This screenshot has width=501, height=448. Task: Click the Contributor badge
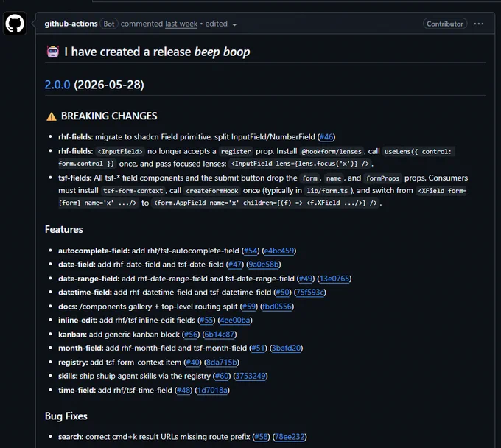445,24
